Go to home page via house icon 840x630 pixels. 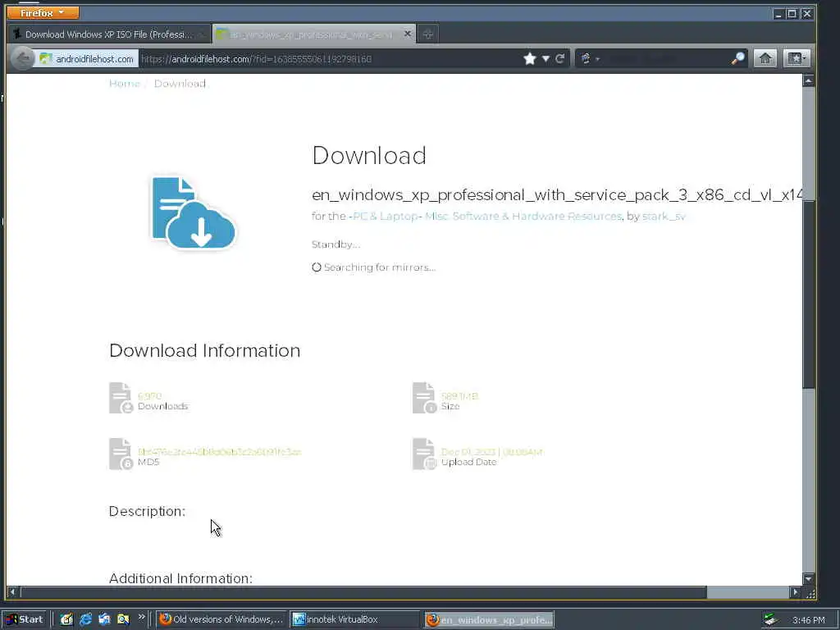coord(765,58)
